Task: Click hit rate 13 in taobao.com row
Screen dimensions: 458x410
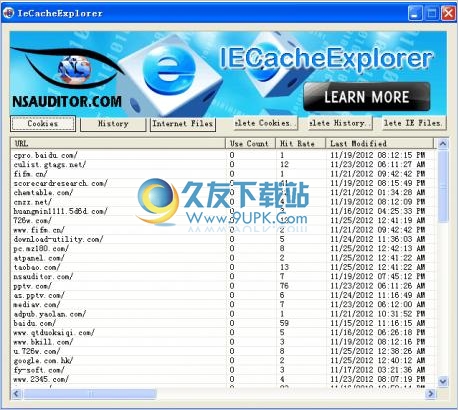Action: pos(284,267)
